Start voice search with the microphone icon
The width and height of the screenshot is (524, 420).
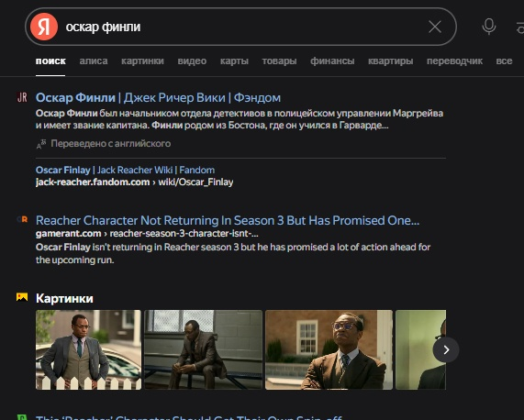pyautogui.click(x=488, y=27)
